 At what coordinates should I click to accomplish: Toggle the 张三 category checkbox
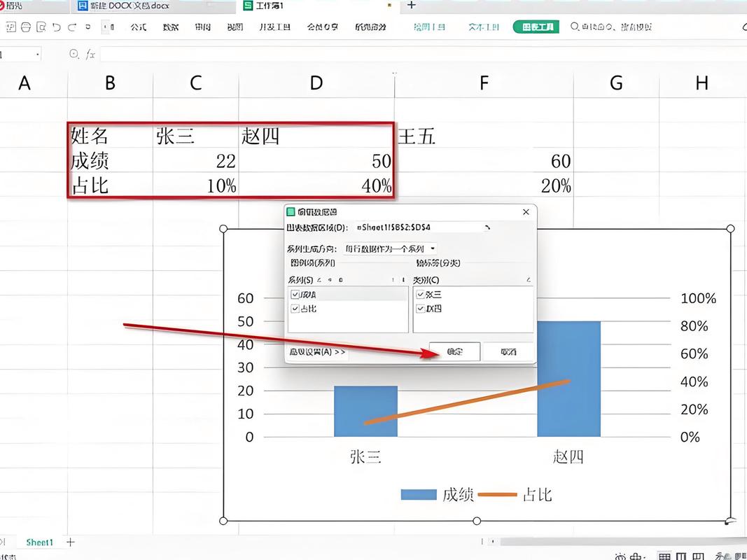(x=420, y=295)
